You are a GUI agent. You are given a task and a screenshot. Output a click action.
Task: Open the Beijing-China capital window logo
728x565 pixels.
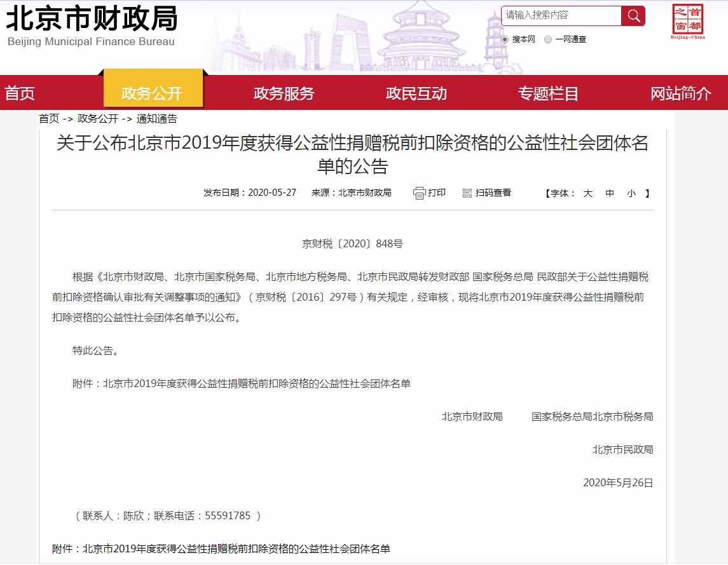[687, 22]
